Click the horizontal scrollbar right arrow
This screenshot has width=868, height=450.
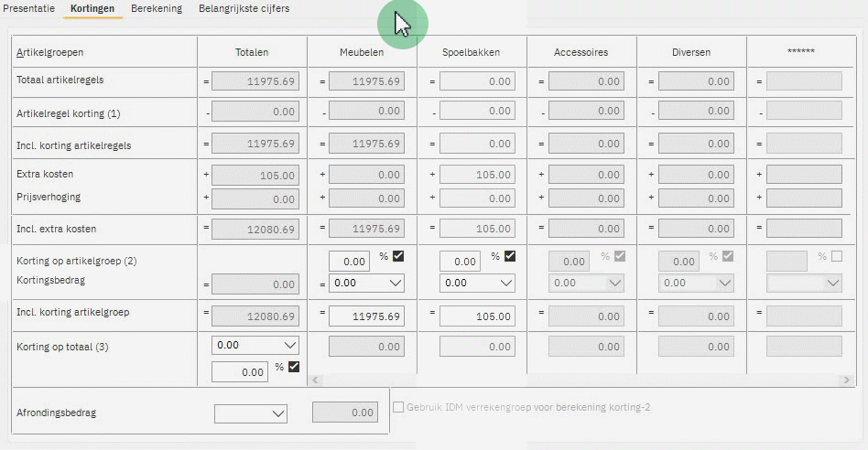click(846, 380)
